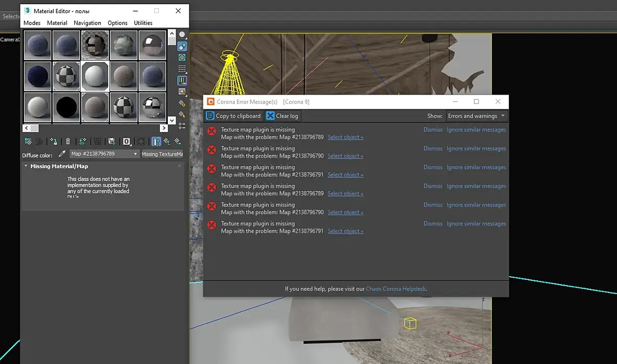Screen dimensions: 617x364
Task: Click Assign Material to Selection icon
Action: [x=53, y=142]
